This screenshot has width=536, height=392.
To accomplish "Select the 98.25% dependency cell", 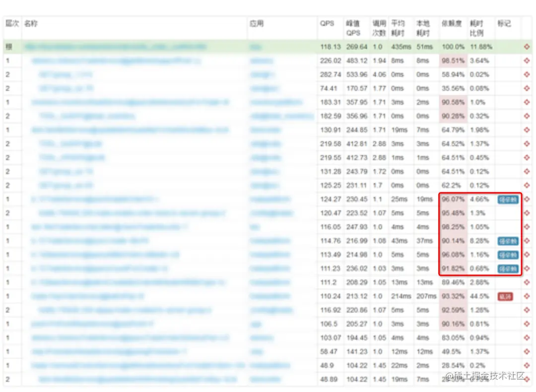I will click(453, 227).
